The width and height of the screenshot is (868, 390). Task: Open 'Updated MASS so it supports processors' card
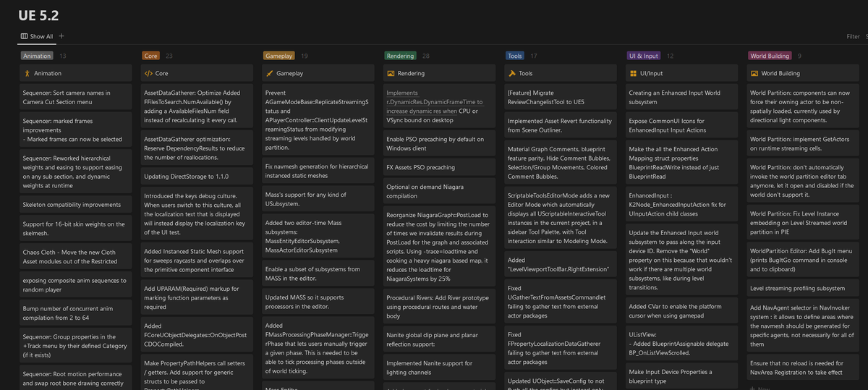coord(318,302)
